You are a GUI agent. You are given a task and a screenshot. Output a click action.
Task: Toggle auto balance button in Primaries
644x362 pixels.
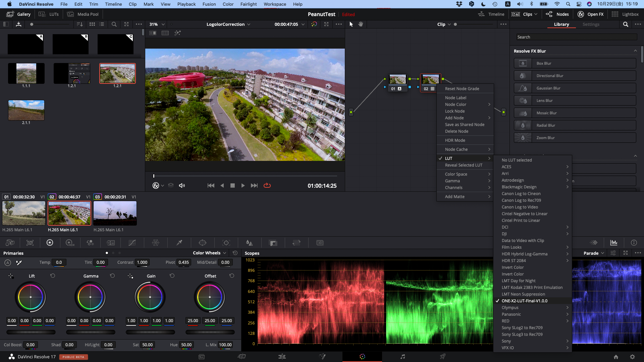[x=8, y=263]
